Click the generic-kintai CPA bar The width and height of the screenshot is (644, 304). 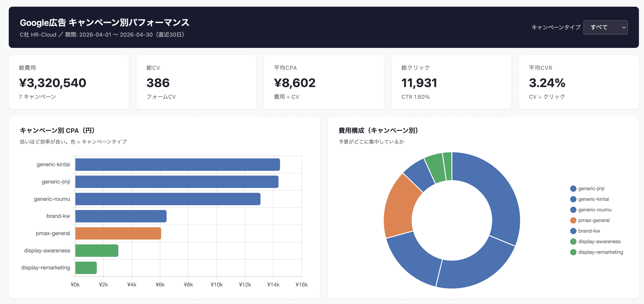tap(178, 164)
